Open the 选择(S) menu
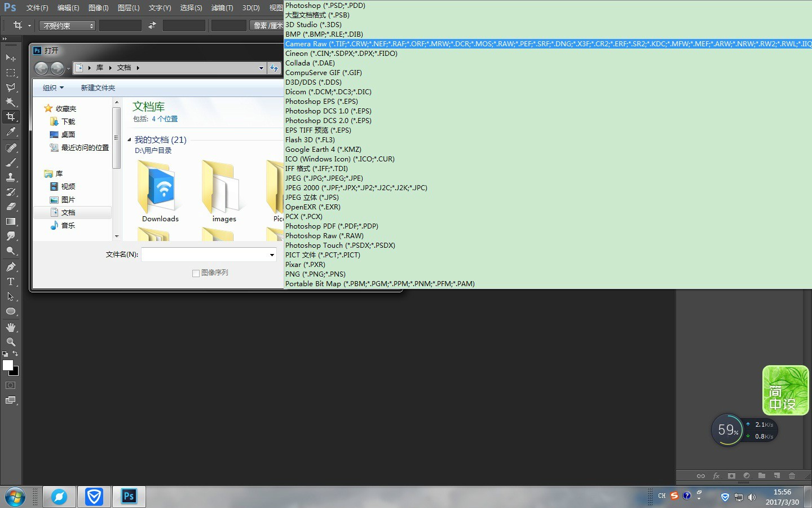 tap(191, 8)
